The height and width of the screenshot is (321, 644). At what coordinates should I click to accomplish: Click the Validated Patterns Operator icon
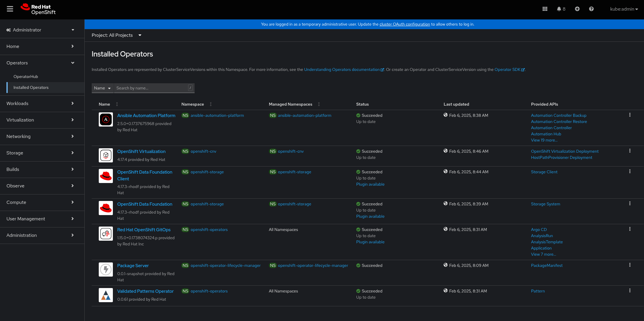pos(105,294)
